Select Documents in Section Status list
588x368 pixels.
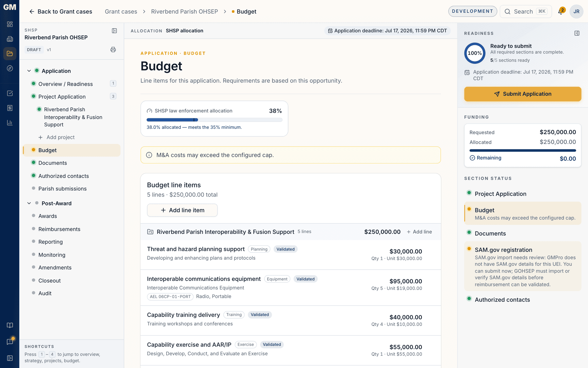522,234
